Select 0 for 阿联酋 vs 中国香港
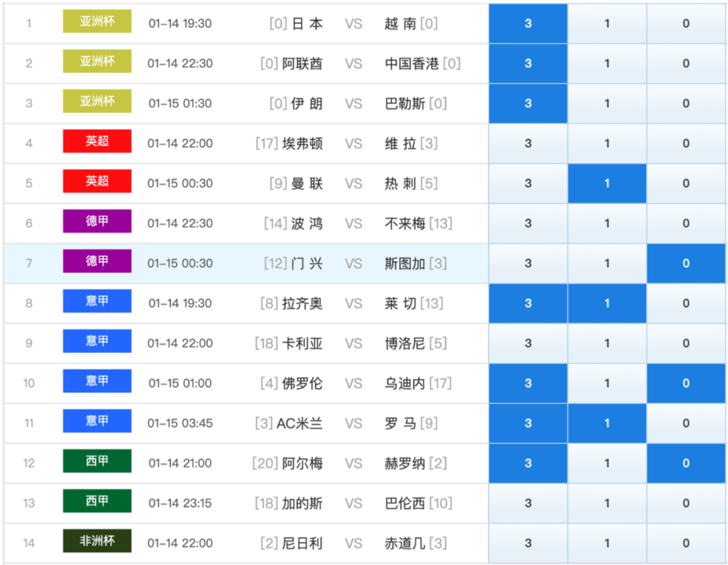 686,63
